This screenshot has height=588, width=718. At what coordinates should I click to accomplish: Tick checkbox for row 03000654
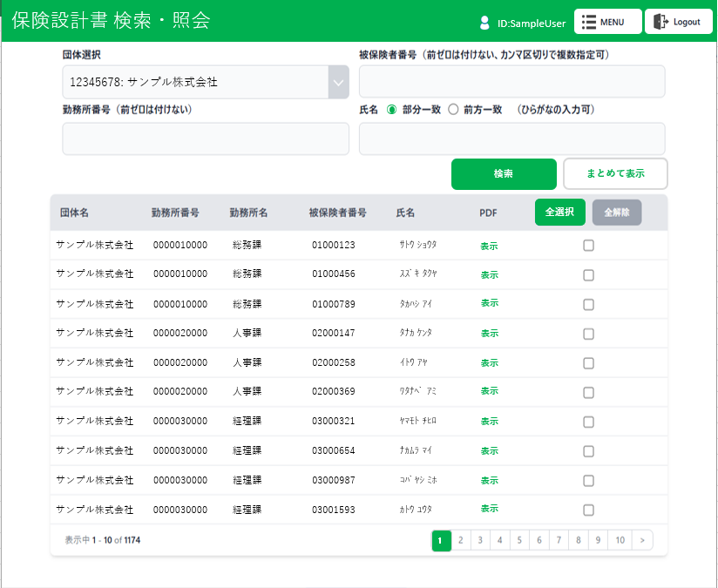pos(588,451)
